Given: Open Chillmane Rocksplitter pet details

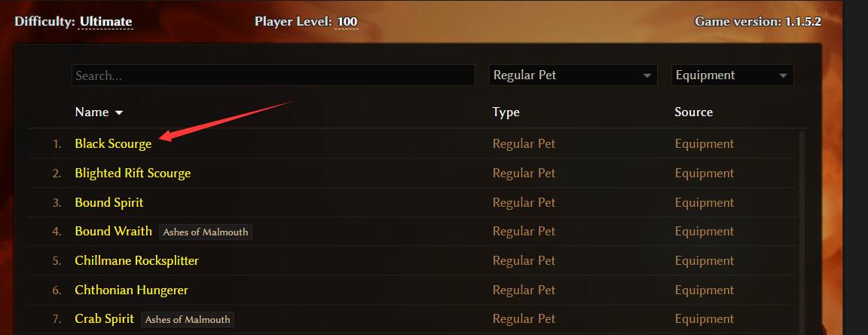Looking at the screenshot, I should coord(136,260).
